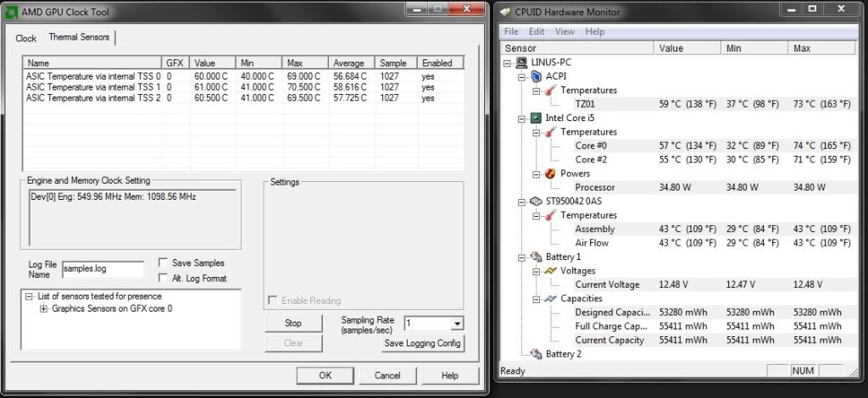Collapse the Capacities node
The height and width of the screenshot is (398, 868).
(x=536, y=299)
